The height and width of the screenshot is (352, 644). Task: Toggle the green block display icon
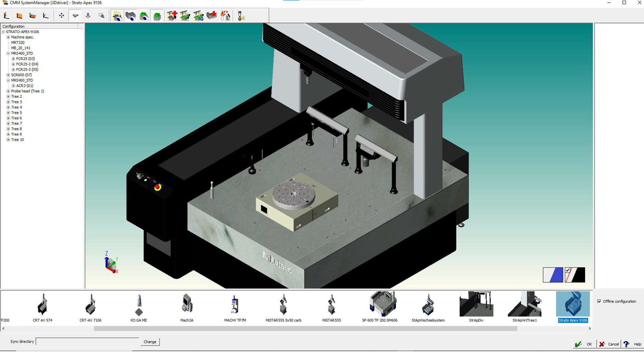point(157,16)
